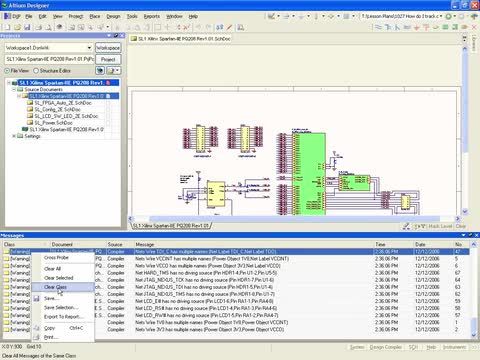Expand the Settings tree node
The image size is (480, 360).
(14, 136)
